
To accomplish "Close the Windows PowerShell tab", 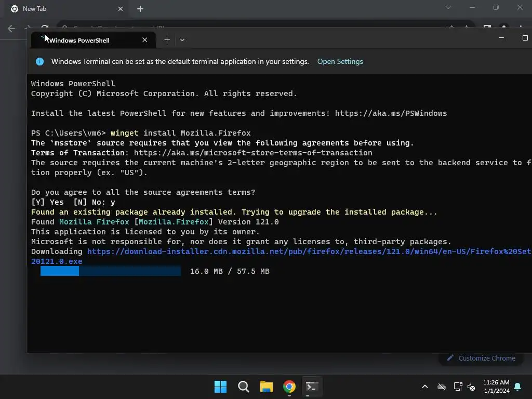I will (x=145, y=40).
